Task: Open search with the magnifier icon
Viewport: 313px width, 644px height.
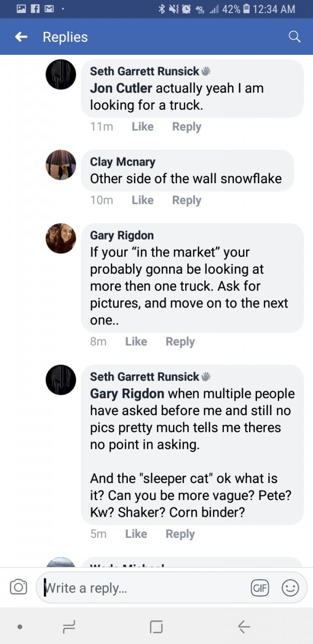Action: 294,37
